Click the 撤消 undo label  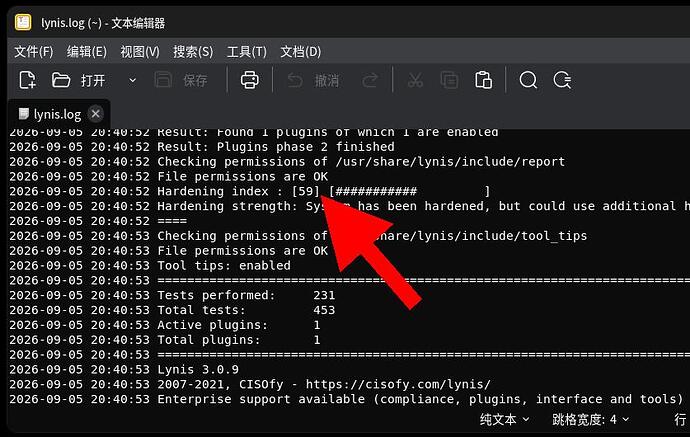[327, 81]
